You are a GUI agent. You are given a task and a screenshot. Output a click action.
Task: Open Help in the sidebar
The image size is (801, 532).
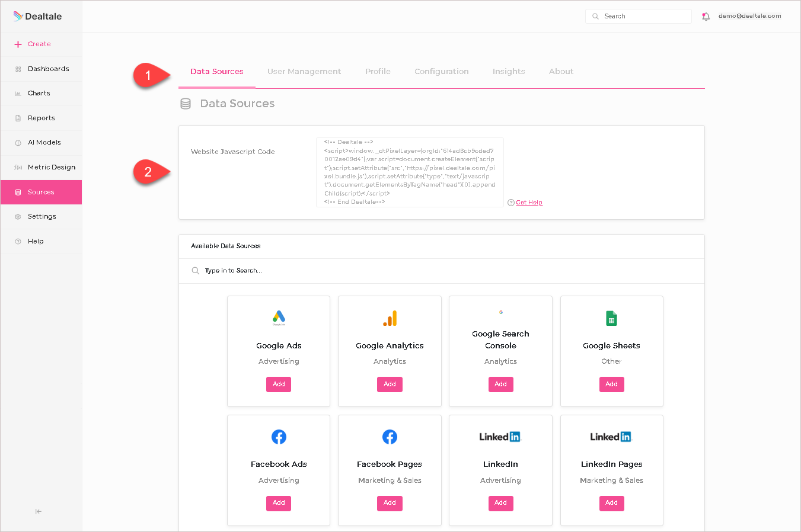[42, 241]
